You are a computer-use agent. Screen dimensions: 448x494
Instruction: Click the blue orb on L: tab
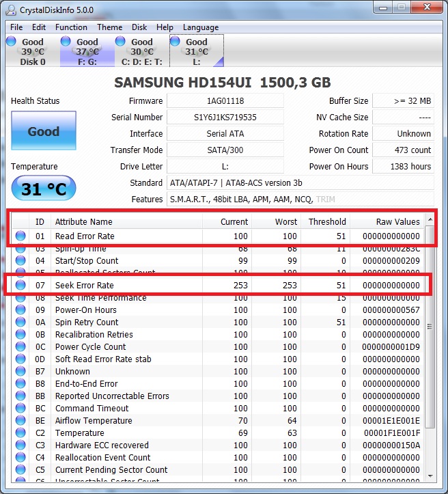175,41
